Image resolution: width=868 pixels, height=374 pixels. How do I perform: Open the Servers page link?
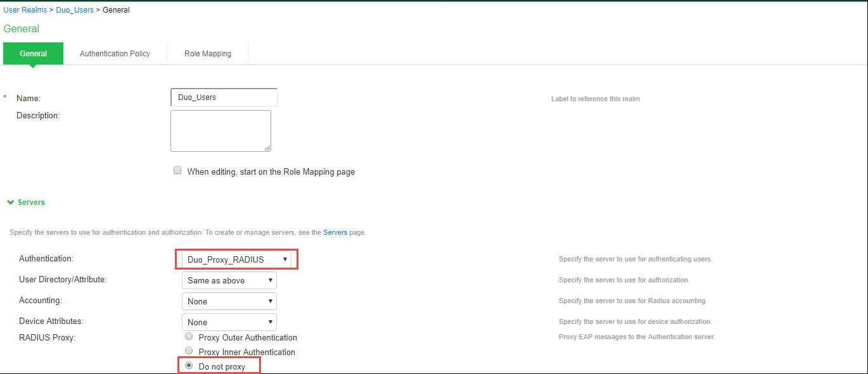(335, 232)
